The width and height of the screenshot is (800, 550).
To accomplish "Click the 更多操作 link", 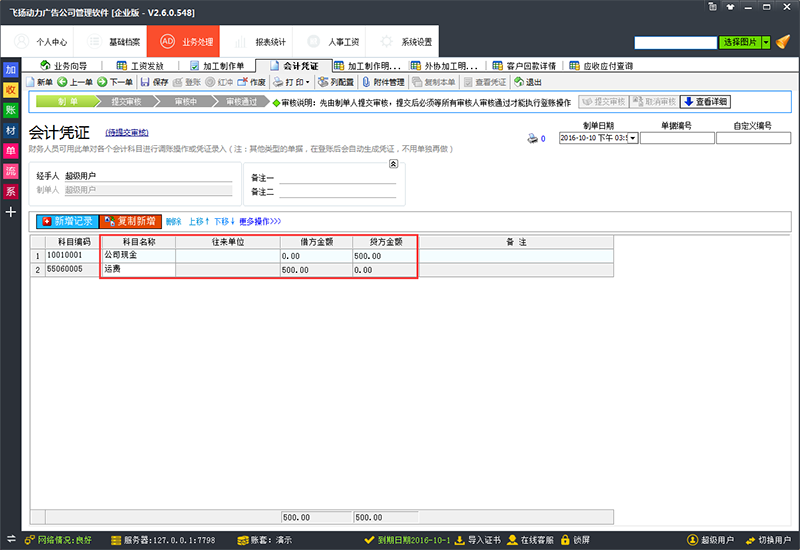I will coord(260,221).
